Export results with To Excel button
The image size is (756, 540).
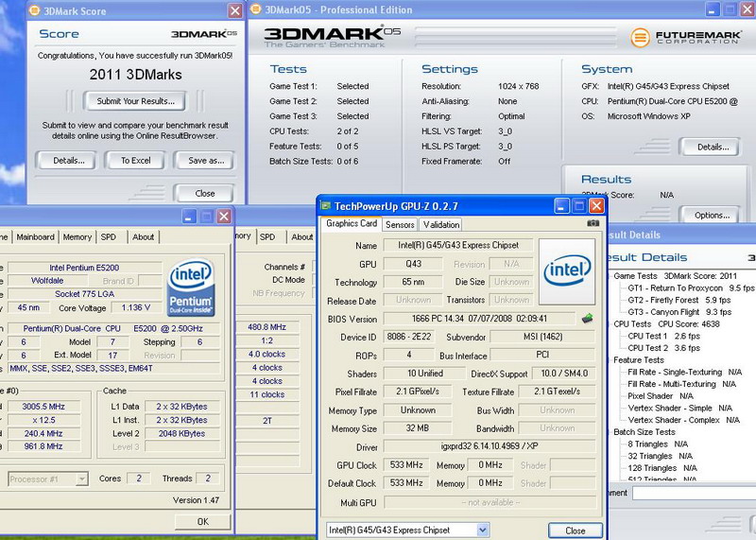(x=136, y=160)
